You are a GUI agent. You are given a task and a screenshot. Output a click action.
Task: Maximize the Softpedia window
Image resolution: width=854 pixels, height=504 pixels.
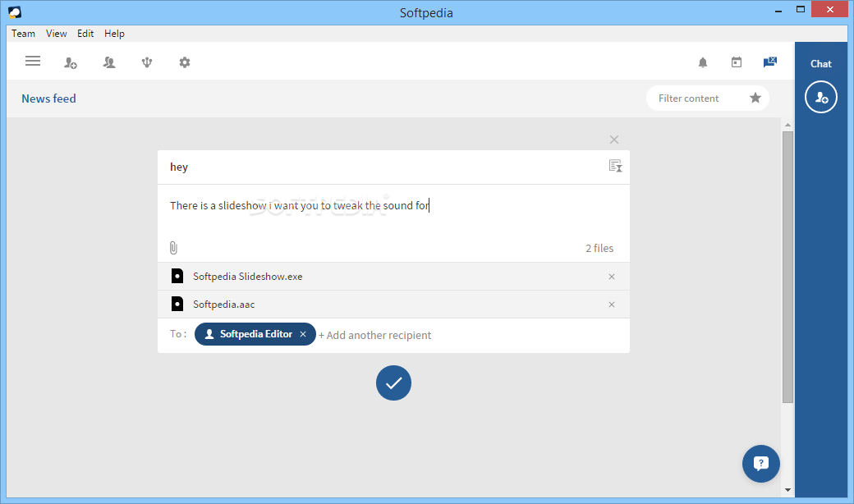point(800,9)
